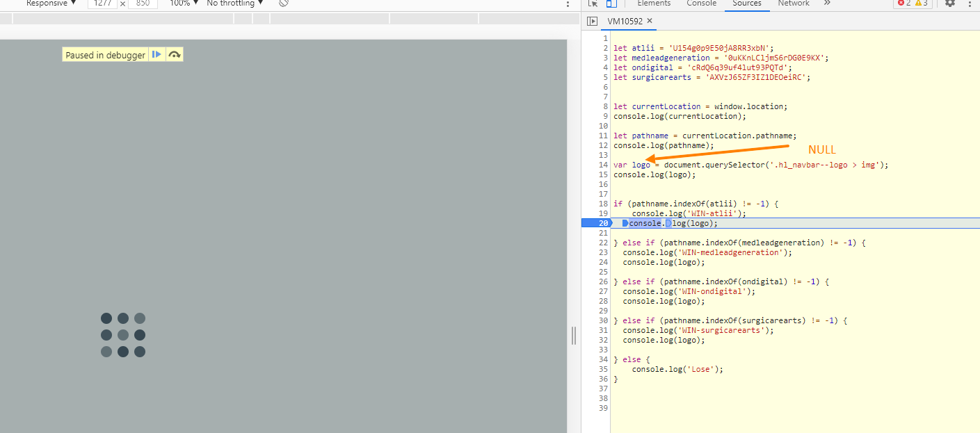980x433 pixels.
Task: Open the Network tab
Action: click(794, 3)
